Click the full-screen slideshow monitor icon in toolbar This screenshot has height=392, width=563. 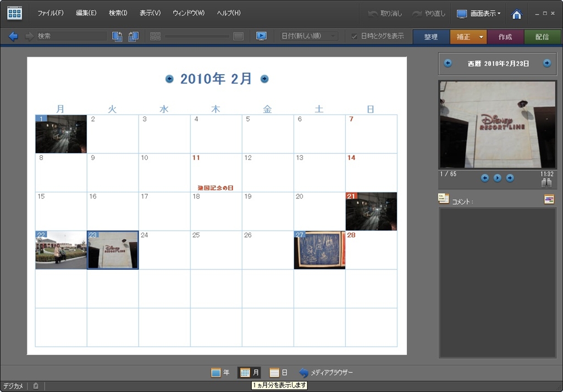tap(261, 36)
